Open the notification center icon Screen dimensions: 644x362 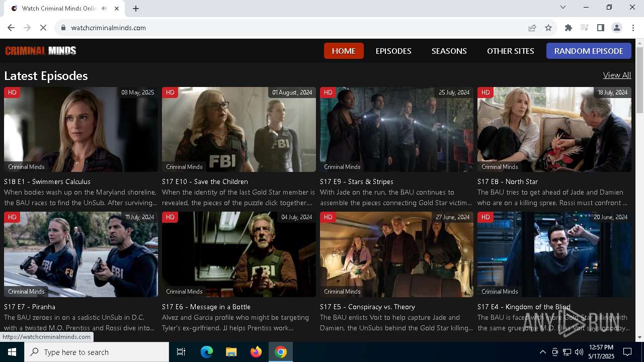coord(627,352)
